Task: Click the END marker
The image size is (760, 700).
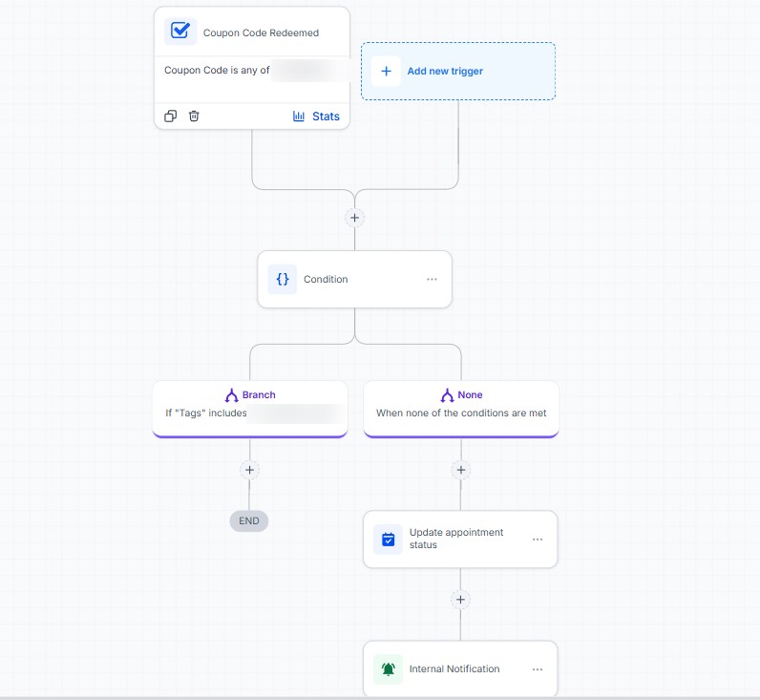Action: (x=249, y=521)
